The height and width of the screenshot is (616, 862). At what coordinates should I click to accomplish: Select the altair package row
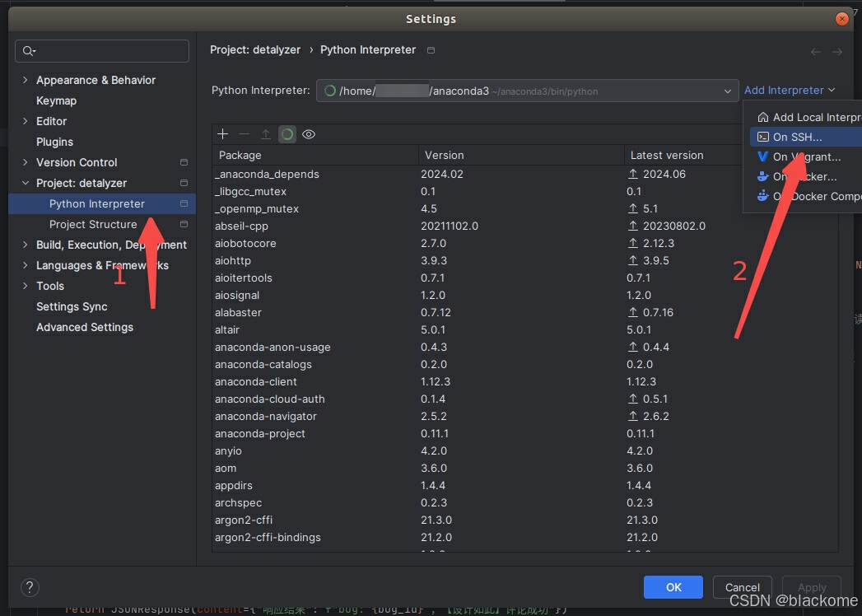[x=525, y=330]
